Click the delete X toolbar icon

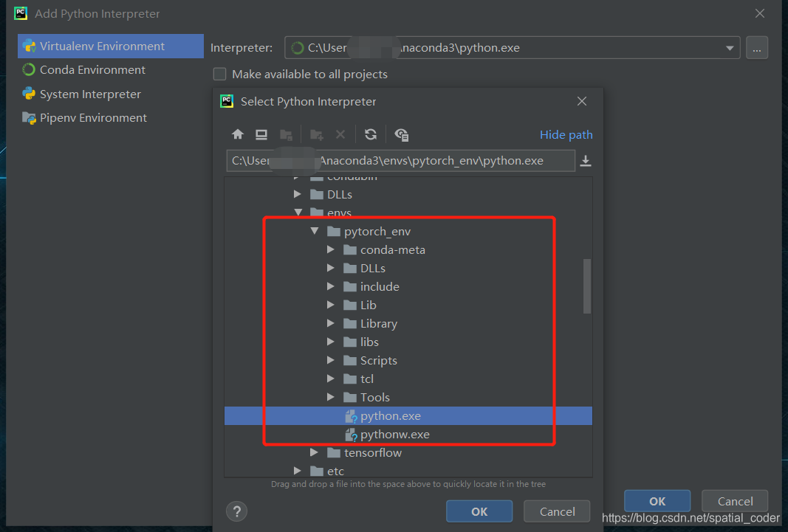(x=340, y=134)
